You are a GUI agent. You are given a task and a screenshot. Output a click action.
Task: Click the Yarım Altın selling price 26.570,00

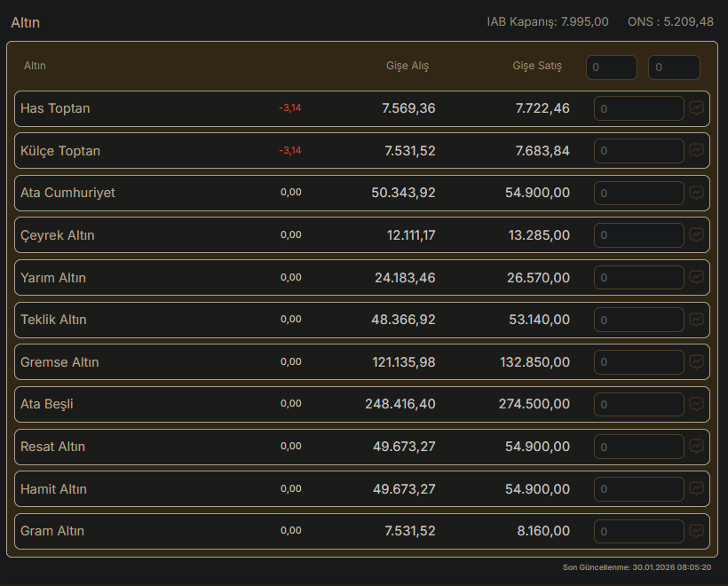click(x=538, y=278)
